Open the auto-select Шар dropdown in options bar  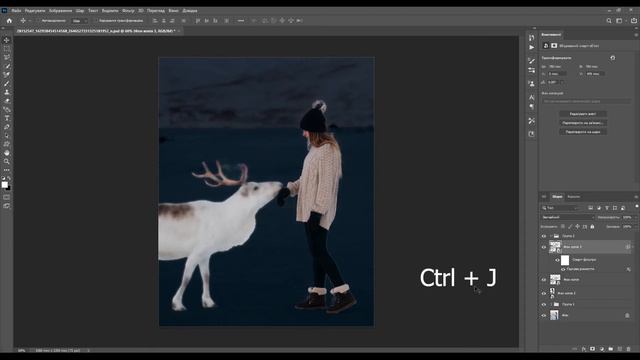point(80,20)
